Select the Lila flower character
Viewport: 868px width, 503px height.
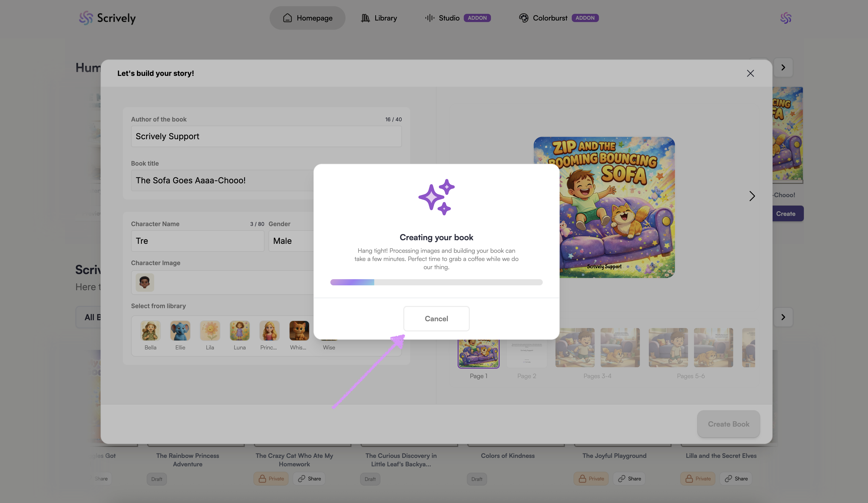[x=210, y=331]
